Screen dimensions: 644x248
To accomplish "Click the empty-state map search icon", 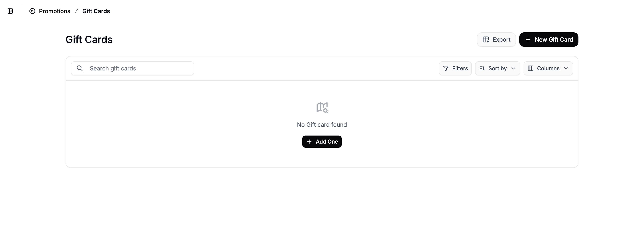I will [x=322, y=108].
